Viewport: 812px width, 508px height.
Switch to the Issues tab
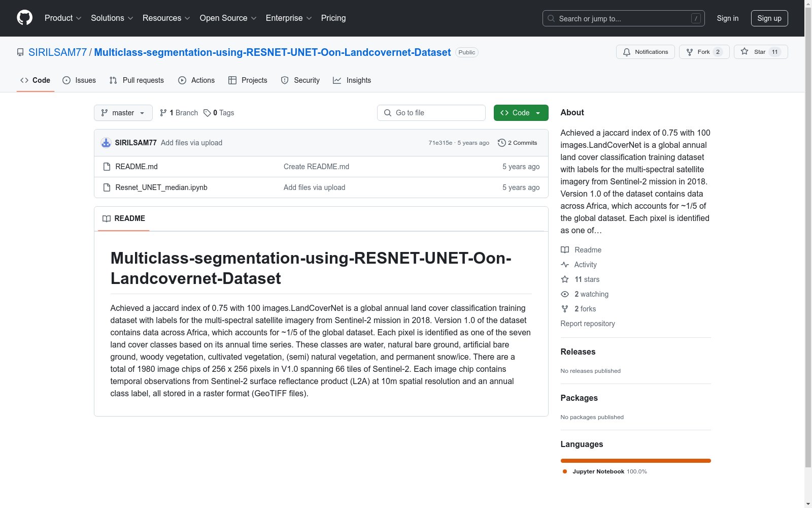click(79, 80)
